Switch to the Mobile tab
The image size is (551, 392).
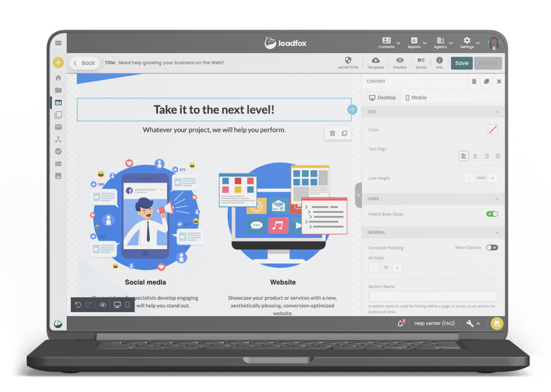coord(416,98)
